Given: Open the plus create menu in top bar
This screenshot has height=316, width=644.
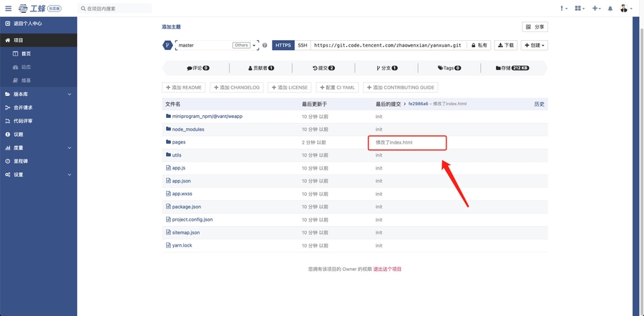Looking at the screenshot, I should click(x=596, y=9).
